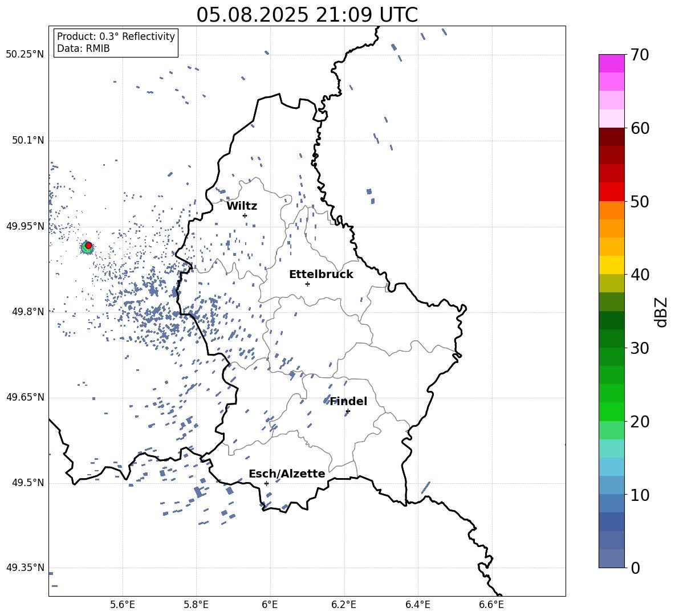The width and height of the screenshot is (675, 616).
Task: Click the colorbar tick label 0
Action: coord(635,568)
